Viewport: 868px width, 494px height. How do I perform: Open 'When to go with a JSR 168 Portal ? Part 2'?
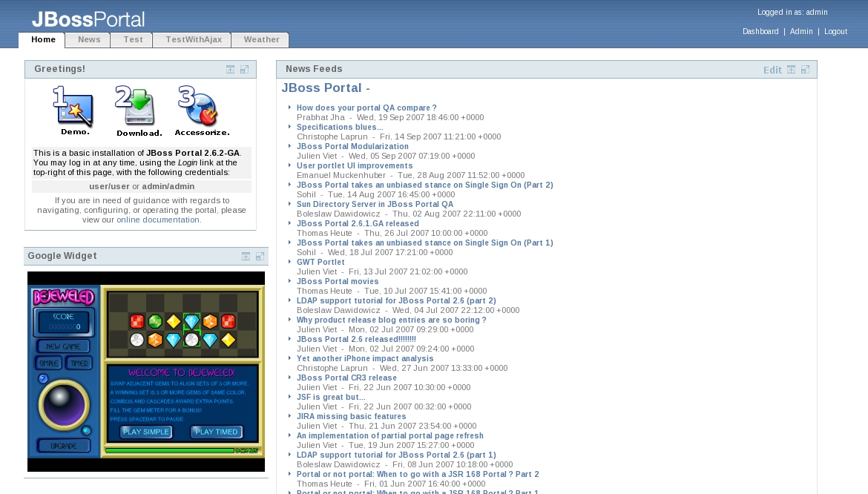418,475
